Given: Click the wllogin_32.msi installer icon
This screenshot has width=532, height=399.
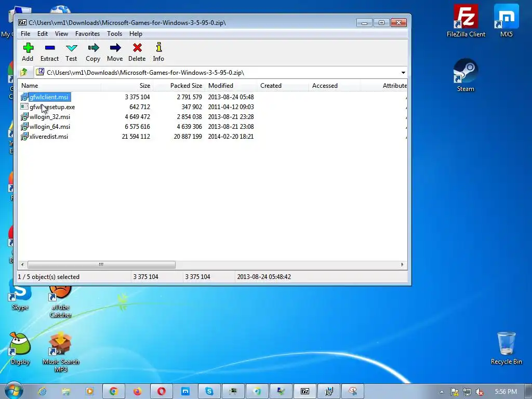Looking at the screenshot, I should coord(24,117).
